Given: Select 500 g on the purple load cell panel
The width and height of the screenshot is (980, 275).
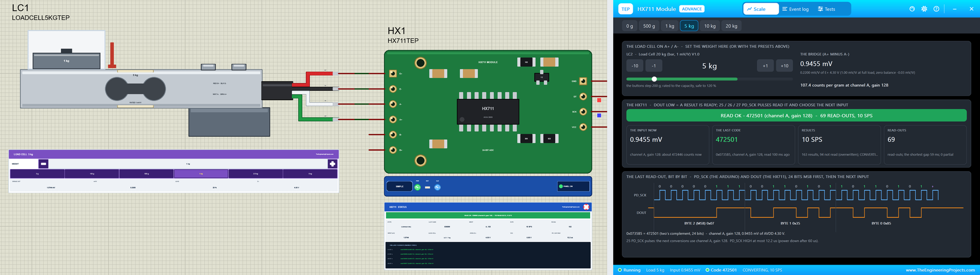Looking at the screenshot, I should click(146, 174).
